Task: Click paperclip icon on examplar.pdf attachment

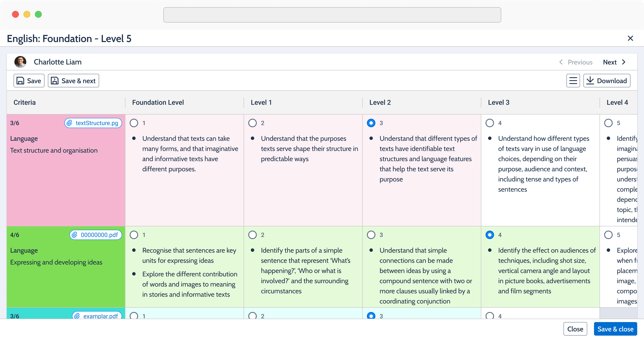Action: (x=77, y=316)
